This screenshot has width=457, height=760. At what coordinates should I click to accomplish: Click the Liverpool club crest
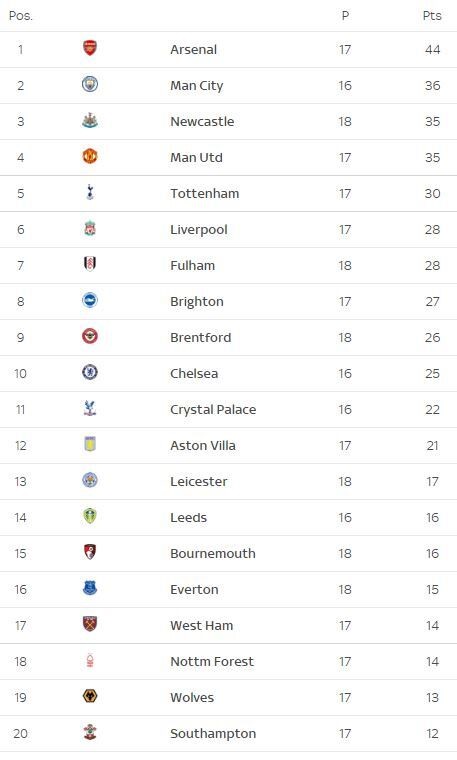point(90,228)
